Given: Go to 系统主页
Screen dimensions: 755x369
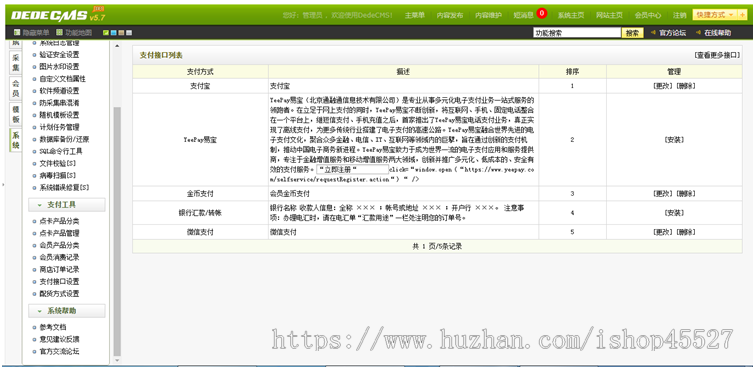Looking at the screenshot, I should point(571,15).
